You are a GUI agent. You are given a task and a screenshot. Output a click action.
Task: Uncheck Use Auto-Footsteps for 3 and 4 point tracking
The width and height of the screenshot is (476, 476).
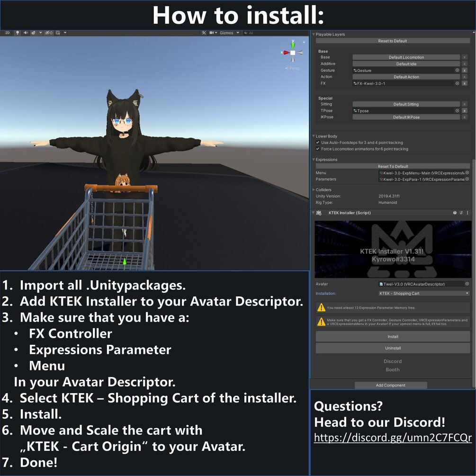(x=317, y=143)
